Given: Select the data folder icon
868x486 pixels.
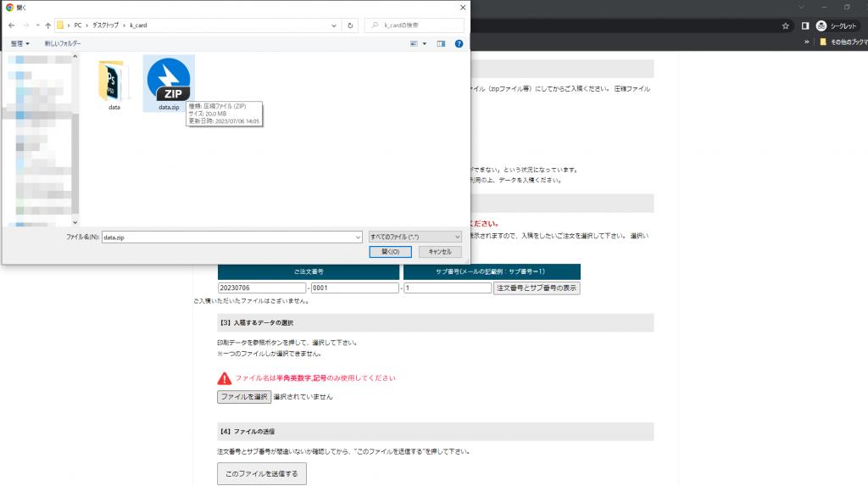Looking at the screenshot, I should [x=114, y=81].
